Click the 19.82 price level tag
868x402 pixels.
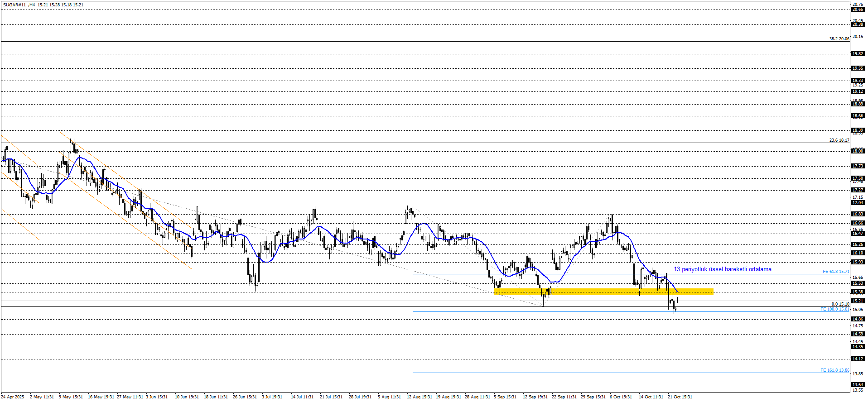858,54
